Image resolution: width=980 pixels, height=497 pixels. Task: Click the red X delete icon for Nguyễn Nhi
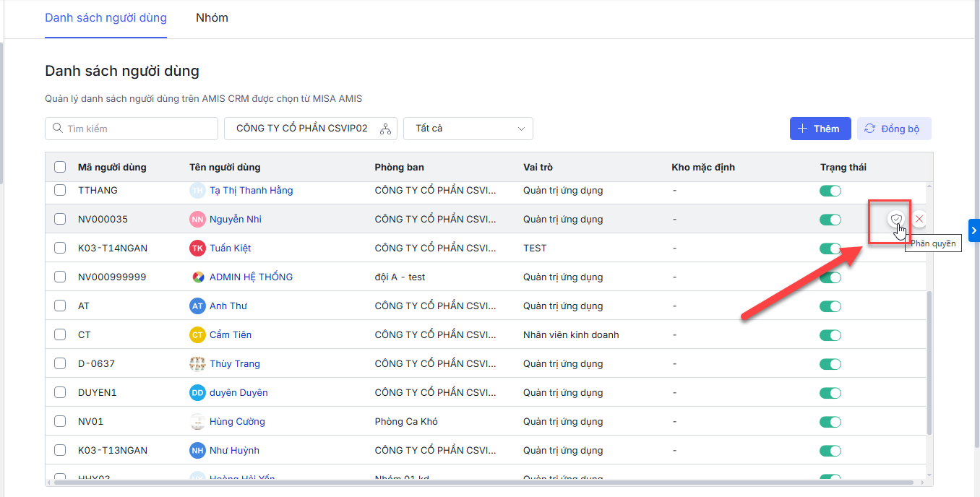pyautogui.click(x=919, y=219)
